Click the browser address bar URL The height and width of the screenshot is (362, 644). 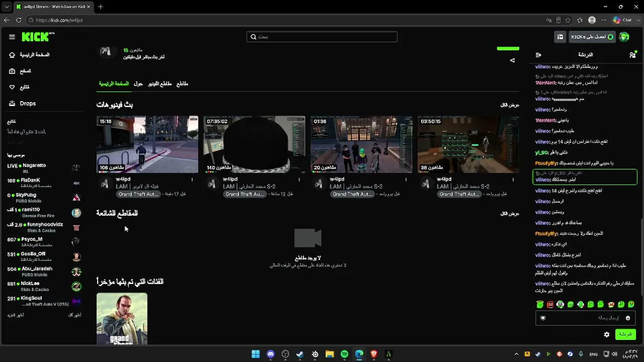pos(59,20)
